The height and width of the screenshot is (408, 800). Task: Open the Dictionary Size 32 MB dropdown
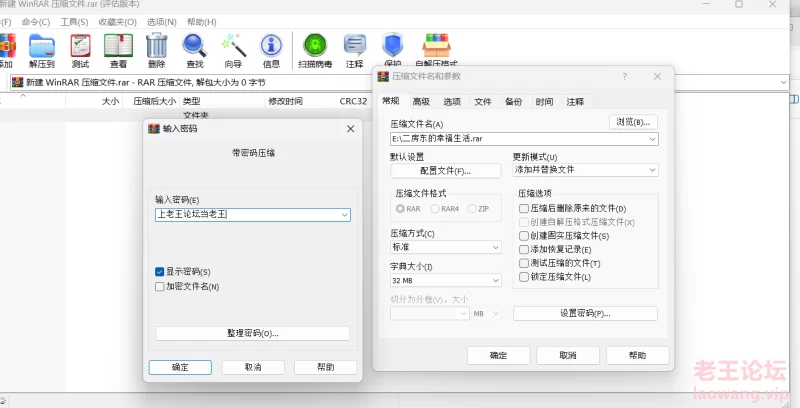[x=446, y=280]
